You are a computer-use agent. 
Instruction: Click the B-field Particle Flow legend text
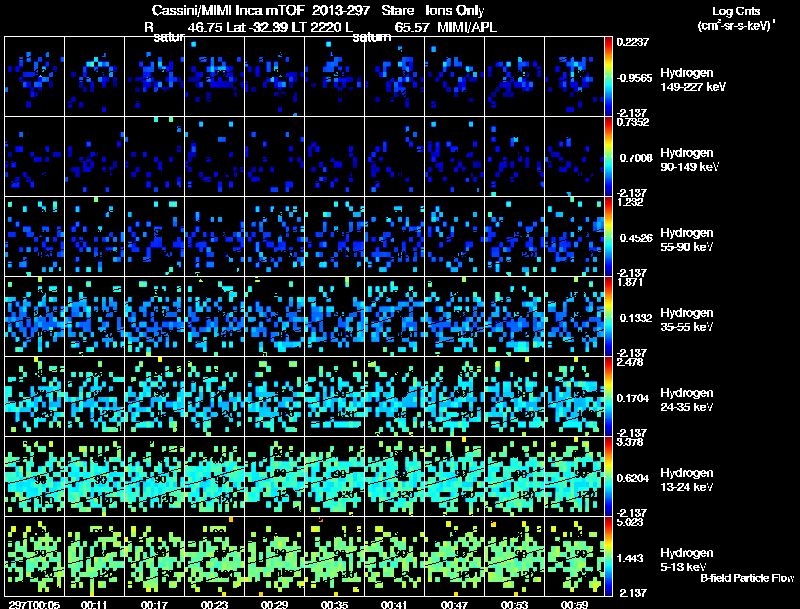pyautogui.click(x=746, y=578)
